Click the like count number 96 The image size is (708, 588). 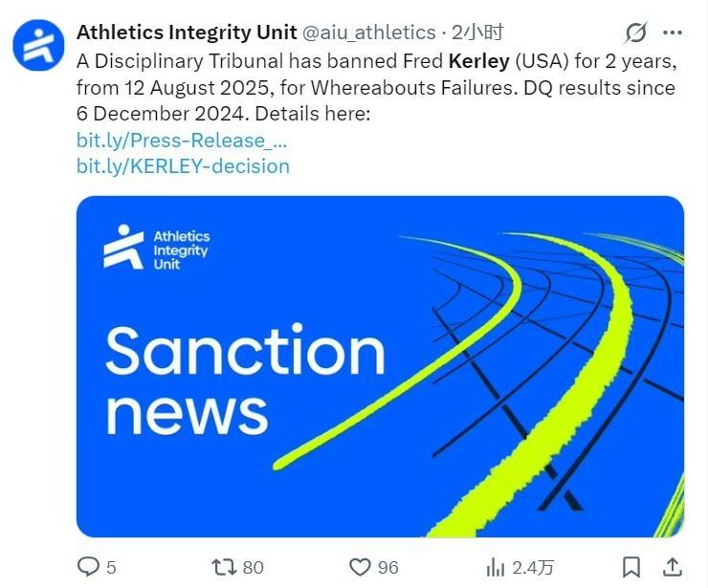pos(387,568)
